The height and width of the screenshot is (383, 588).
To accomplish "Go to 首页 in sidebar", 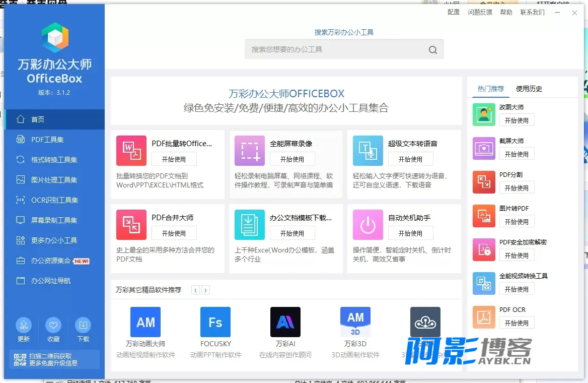I will (x=55, y=119).
